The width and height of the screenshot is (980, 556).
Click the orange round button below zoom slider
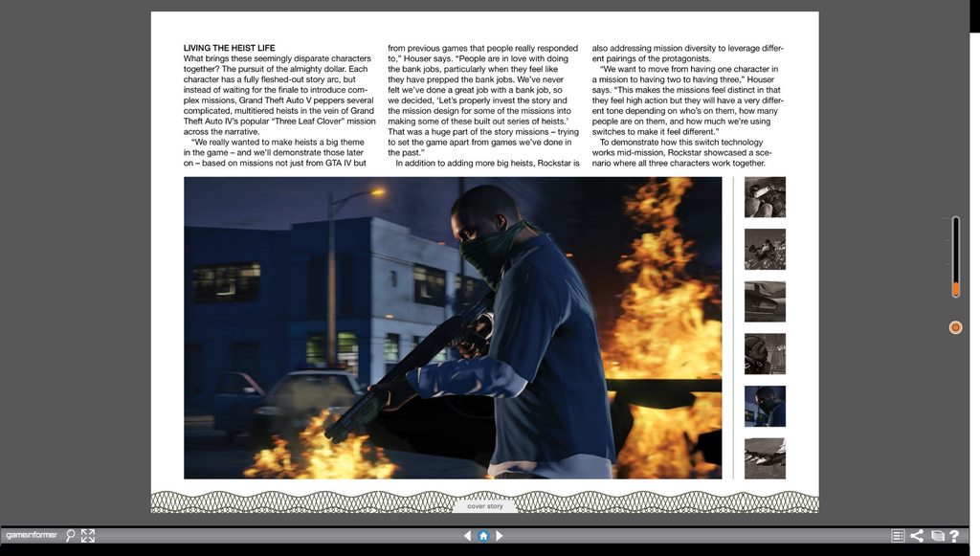pyautogui.click(x=955, y=327)
